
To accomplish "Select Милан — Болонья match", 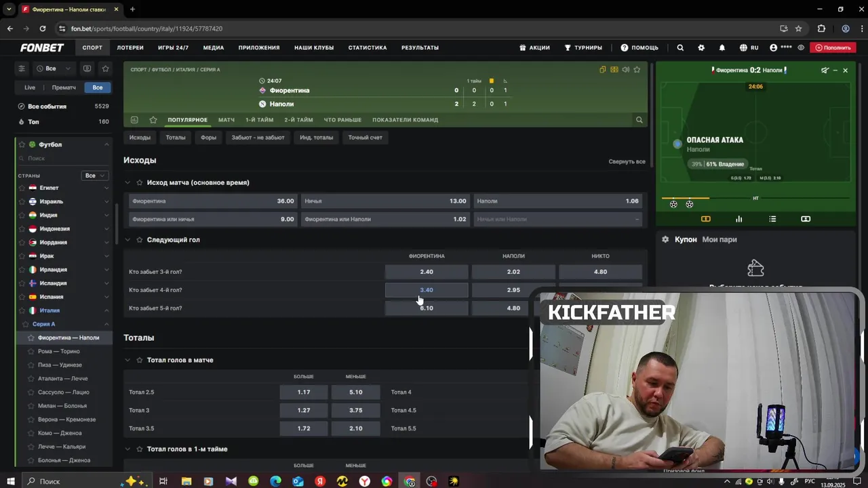I will click(x=62, y=406).
